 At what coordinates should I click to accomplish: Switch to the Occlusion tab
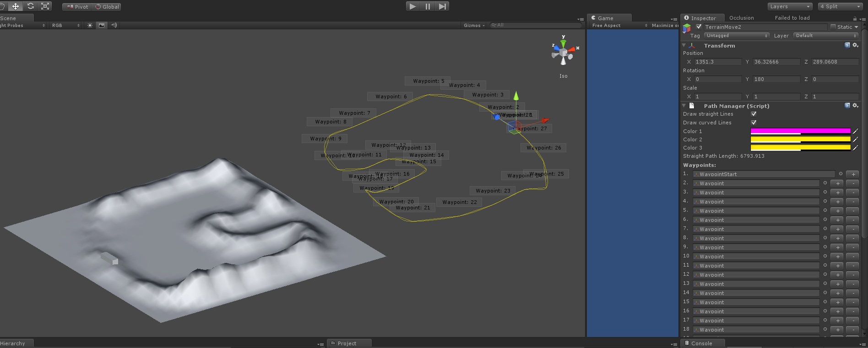[x=742, y=18]
